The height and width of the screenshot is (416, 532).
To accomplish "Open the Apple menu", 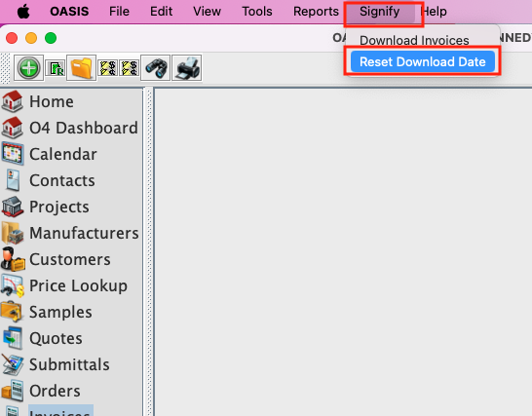I will point(23,12).
